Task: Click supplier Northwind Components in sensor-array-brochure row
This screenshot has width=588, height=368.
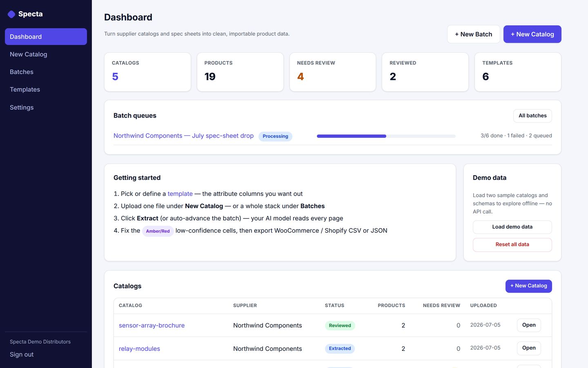Action: [267, 325]
